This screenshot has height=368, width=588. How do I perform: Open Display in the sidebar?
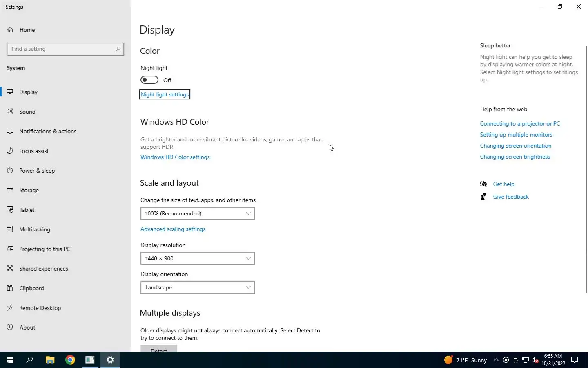tap(65, 92)
